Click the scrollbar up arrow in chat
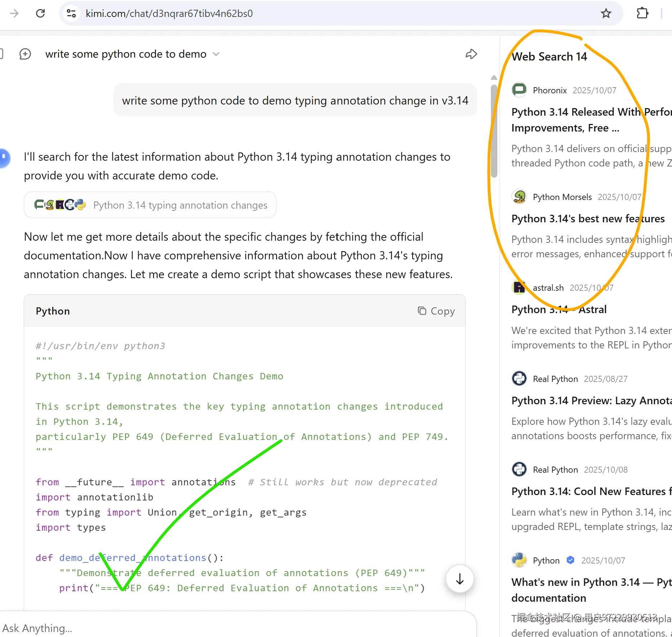 (x=494, y=77)
